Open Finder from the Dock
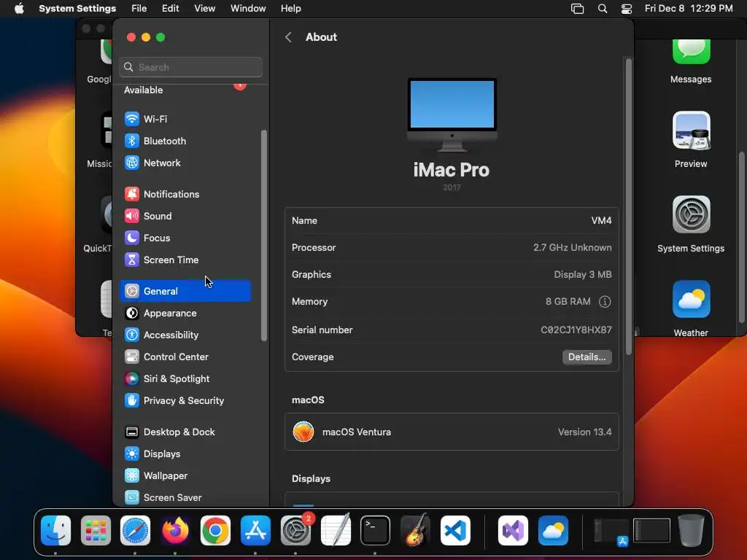747x560 pixels. coord(55,530)
